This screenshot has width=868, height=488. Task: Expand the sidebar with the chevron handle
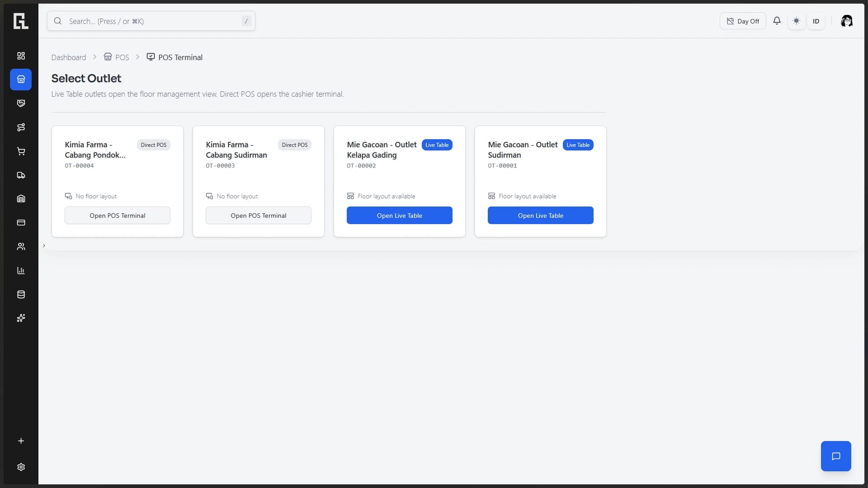(x=44, y=245)
